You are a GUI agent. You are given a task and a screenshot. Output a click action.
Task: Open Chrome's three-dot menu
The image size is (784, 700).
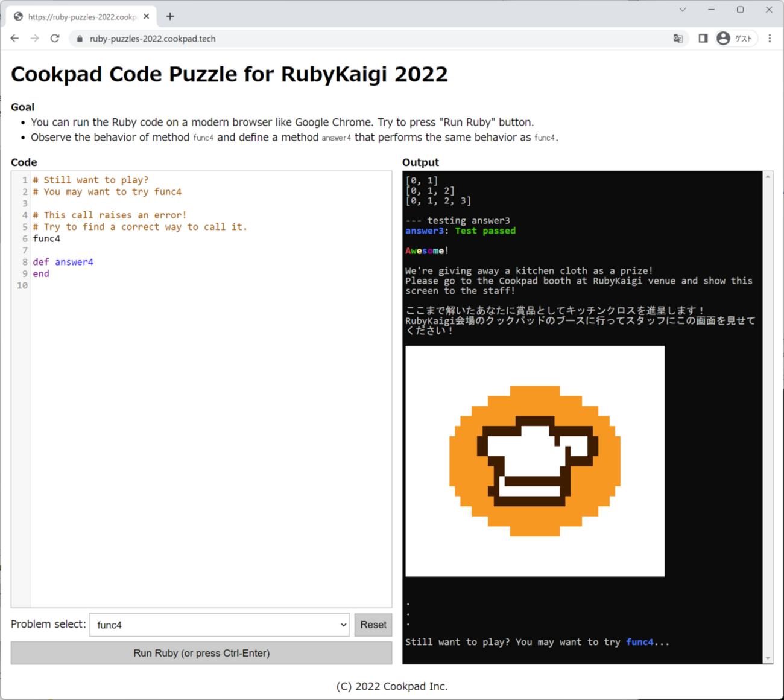click(770, 38)
